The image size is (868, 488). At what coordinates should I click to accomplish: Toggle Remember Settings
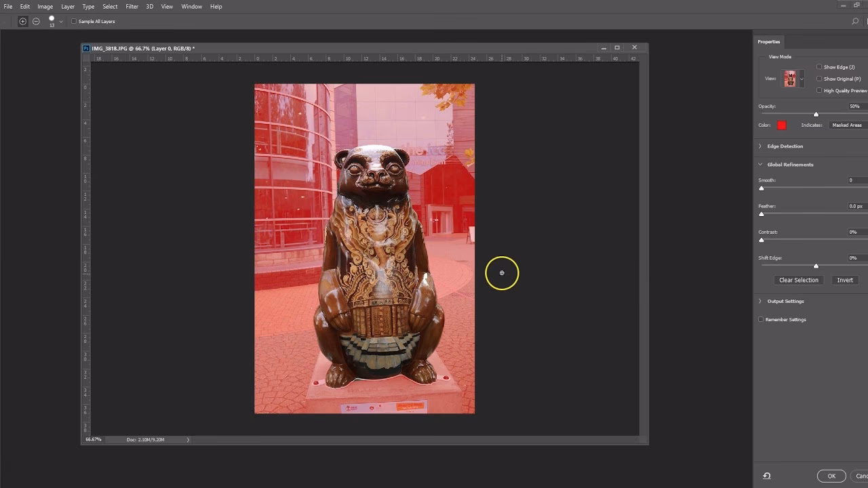761,319
